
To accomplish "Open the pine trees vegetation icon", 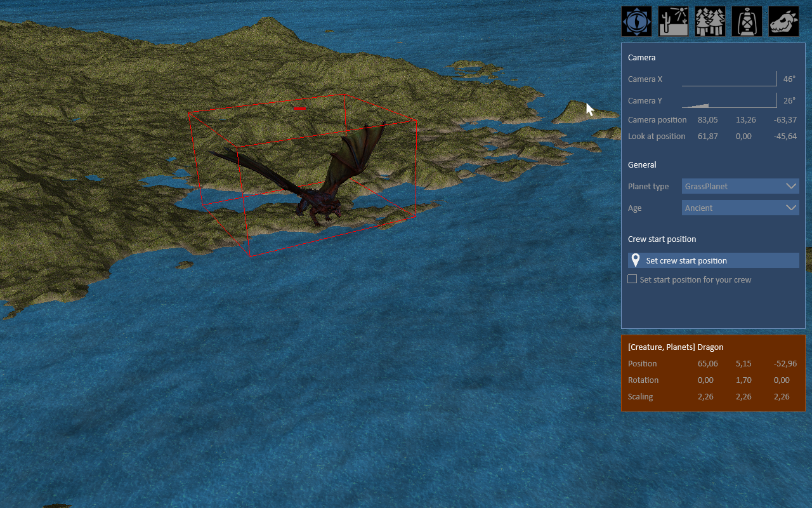I will tap(710, 21).
